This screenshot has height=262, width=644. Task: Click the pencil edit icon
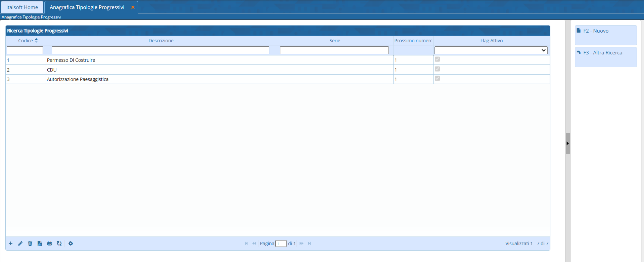pos(20,244)
